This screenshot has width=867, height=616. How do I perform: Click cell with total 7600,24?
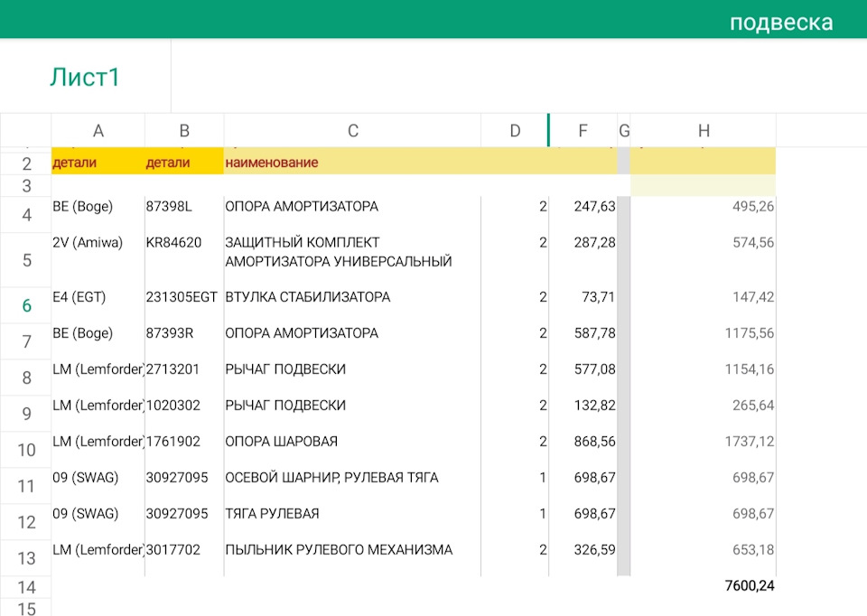(x=749, y=586)
